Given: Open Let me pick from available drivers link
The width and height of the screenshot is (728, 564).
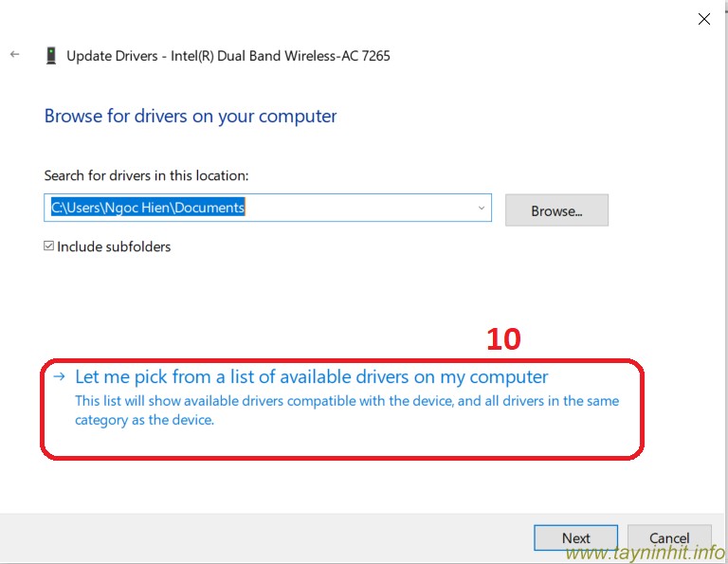Looking at the screenshot, I should coord(311,376).
